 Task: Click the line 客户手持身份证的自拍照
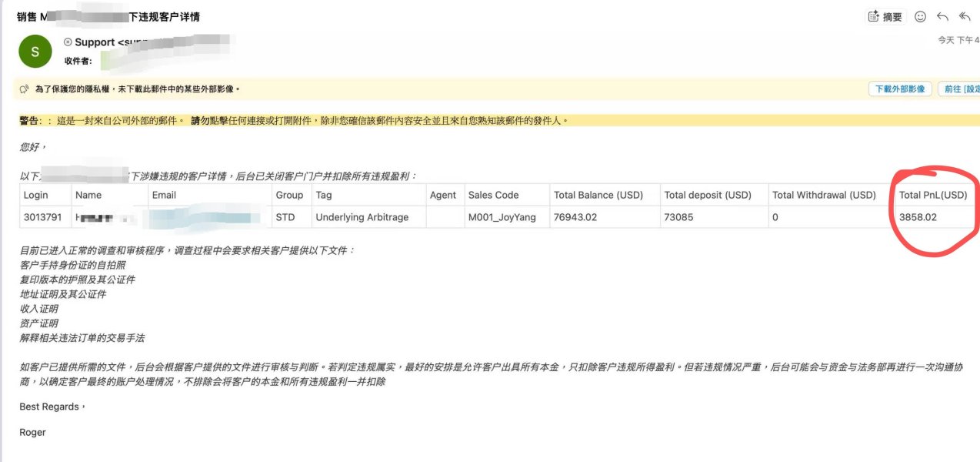pos(72,265)
